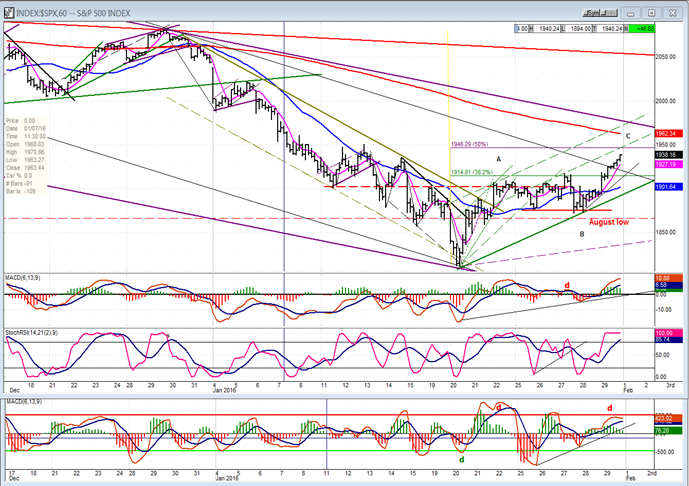
Task: Click the magenta 1927.19 price tag
Action: click(668, 164)
